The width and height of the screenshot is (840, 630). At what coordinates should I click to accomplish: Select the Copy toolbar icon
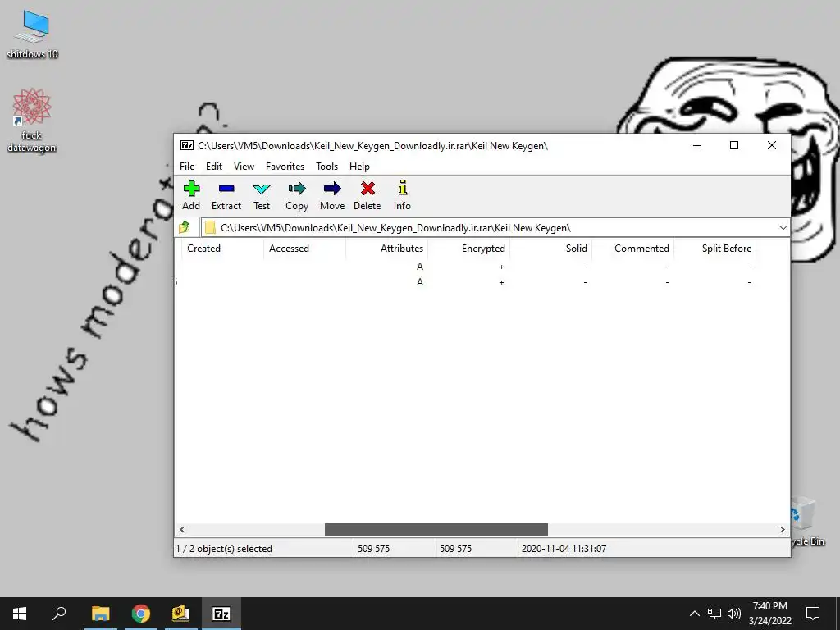(x=297, y=195)
